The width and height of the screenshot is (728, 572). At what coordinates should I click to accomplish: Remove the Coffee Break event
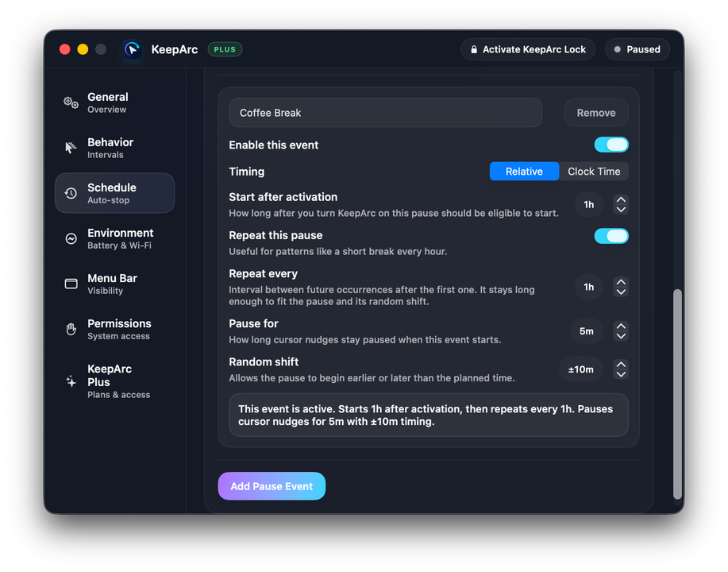[596, 113]
